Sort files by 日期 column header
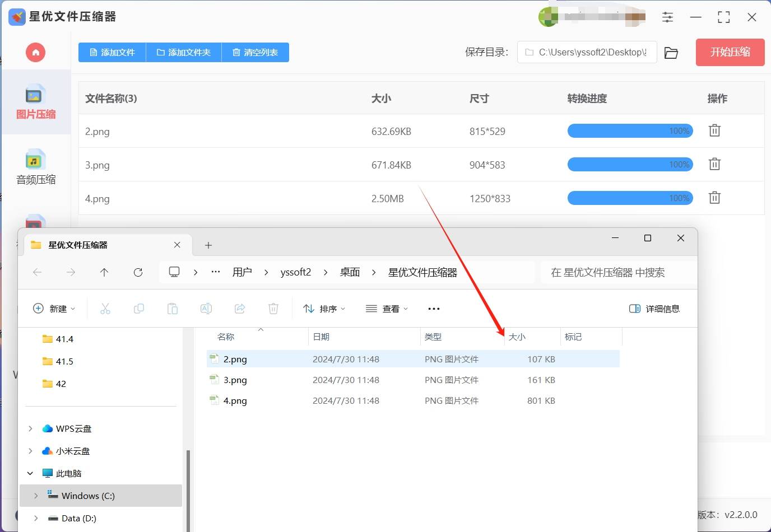Image resolution: width=771 pixels, height=532 pixels. click(x=321, y=337)
